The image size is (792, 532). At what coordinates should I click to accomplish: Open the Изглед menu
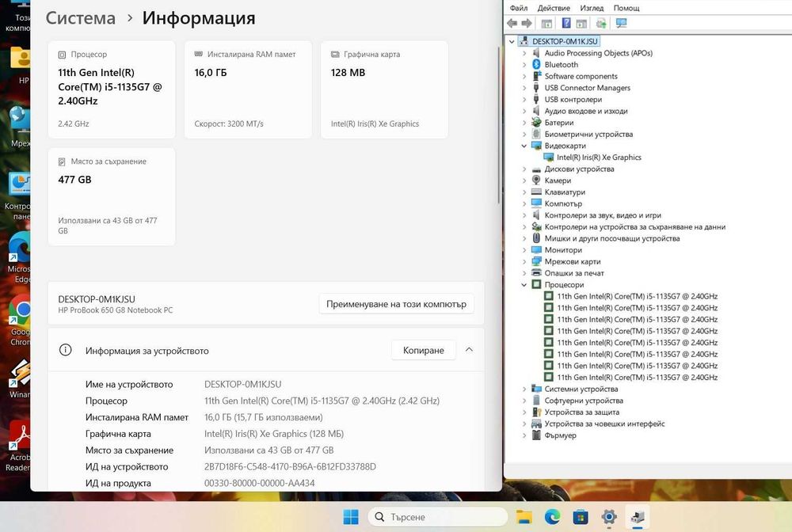[x=592, y=8]
